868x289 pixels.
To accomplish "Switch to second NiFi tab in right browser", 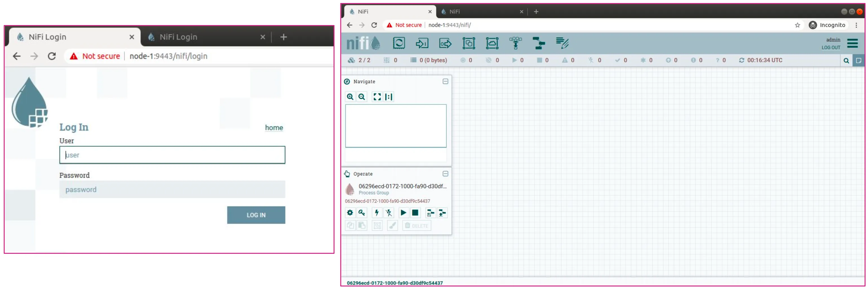I will (482, 12).
